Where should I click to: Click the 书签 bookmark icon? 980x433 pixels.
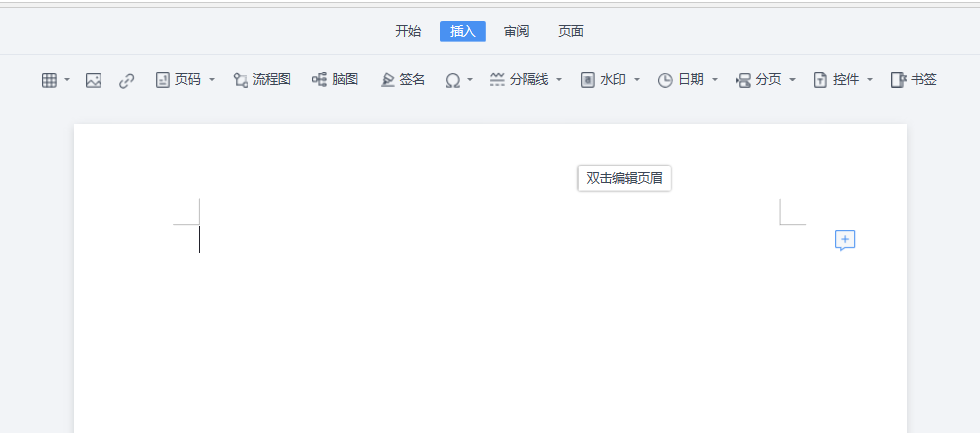(x=898, y=80)
